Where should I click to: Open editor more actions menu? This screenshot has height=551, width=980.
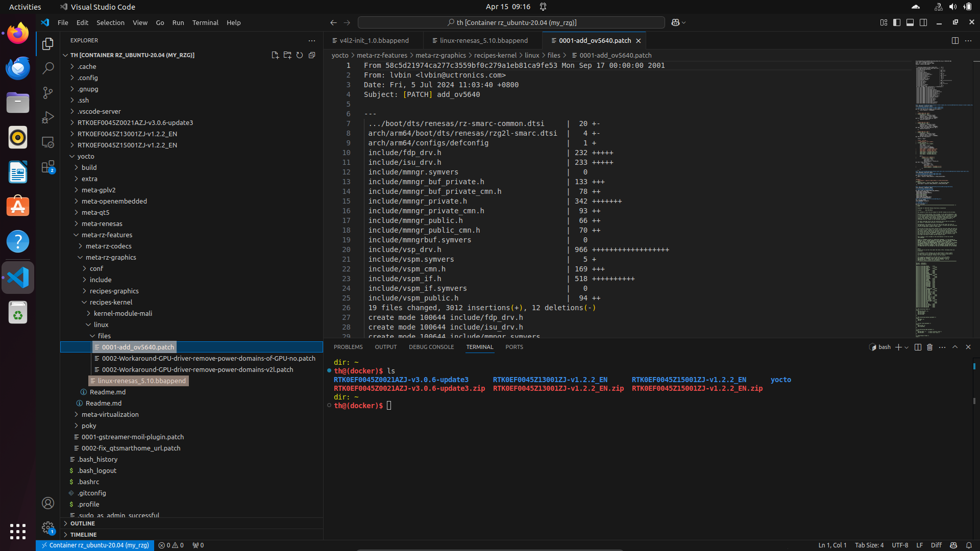(x=968, y=40)
